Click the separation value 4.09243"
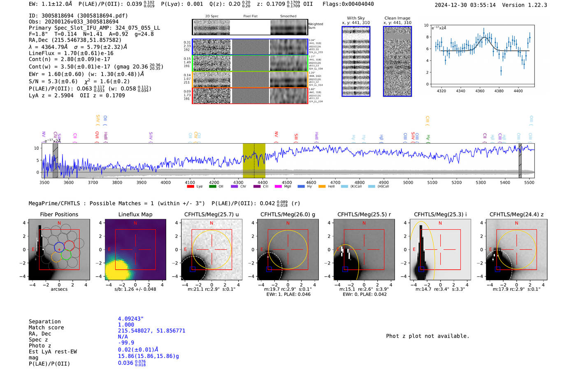Image resolution: width=576 pixels, height=392 pixels. pyautogui.click(x=131, y=319)
